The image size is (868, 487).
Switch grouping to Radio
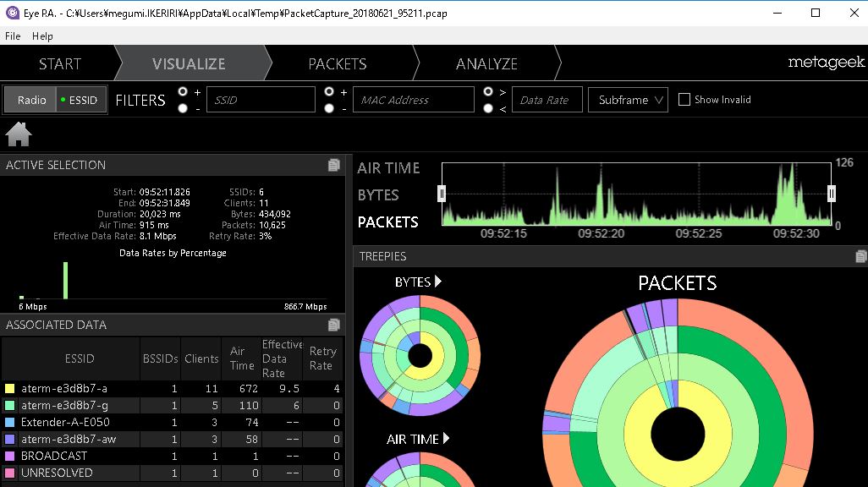[x=31, y=100]
